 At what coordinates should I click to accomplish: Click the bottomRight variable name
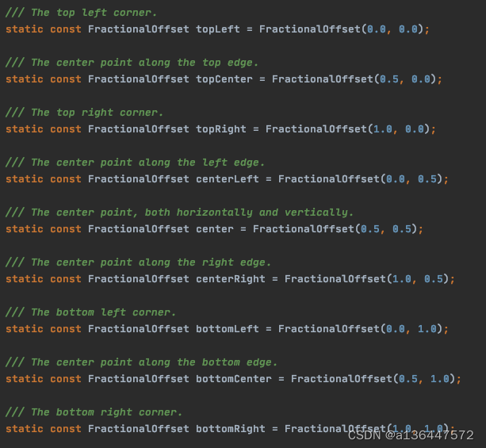(x=231, y=428)
